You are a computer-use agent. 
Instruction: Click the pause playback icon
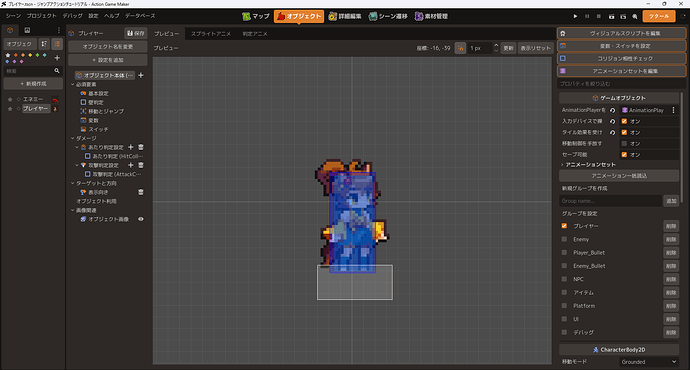click(587, 16)
